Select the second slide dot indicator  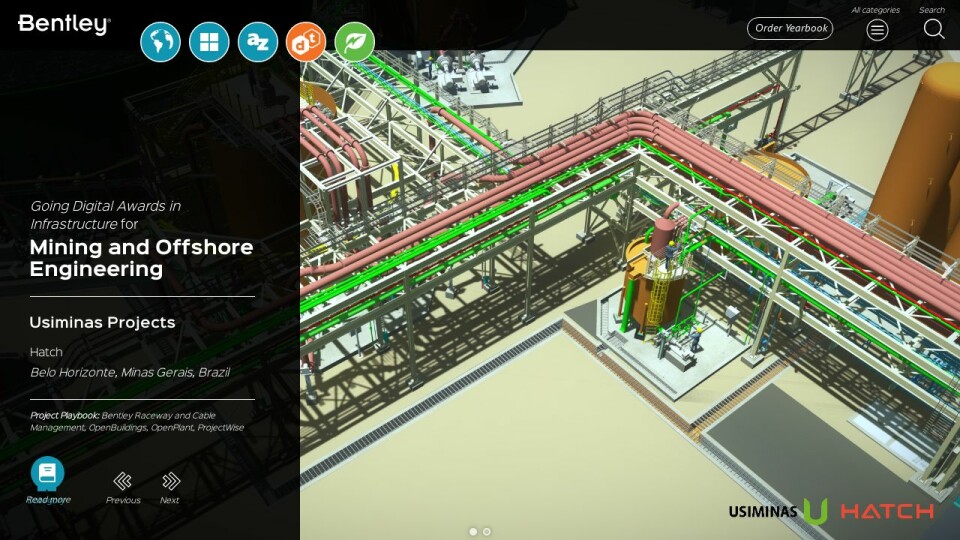(x=486, y=531)
